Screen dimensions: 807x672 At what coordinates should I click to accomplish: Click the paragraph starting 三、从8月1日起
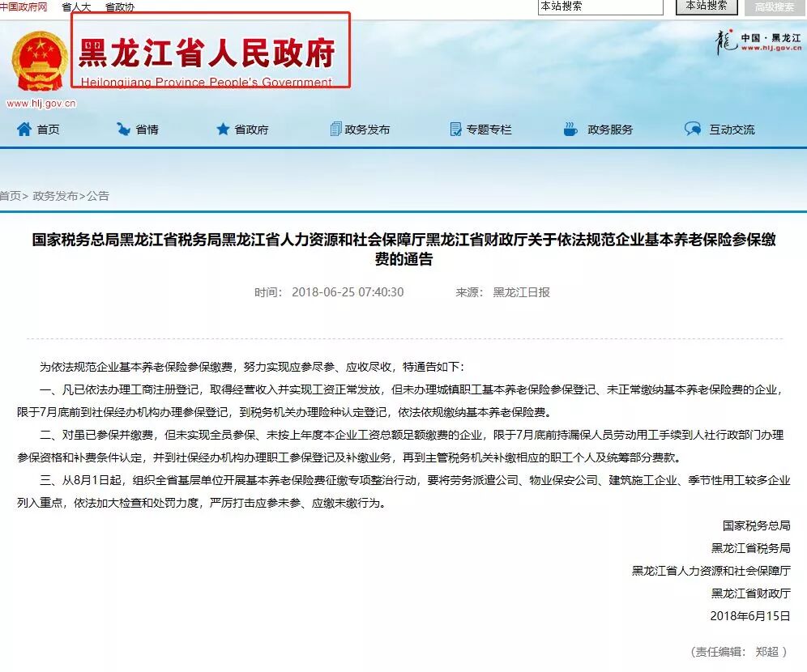pyautogui.click(x=403, y=491)
